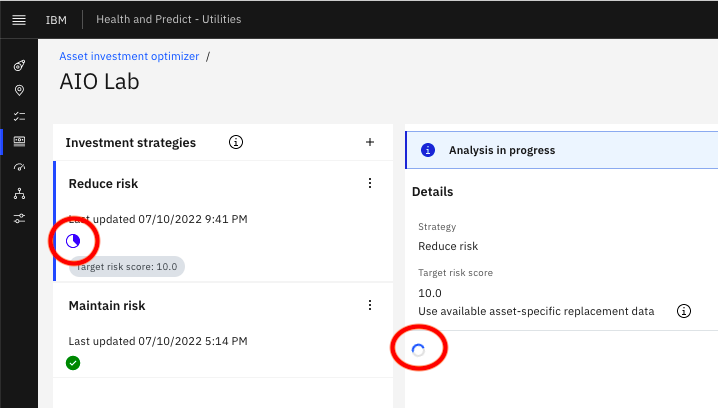
Task: Click the Reduce risk in-progress status icon
Action: [73, 241]
